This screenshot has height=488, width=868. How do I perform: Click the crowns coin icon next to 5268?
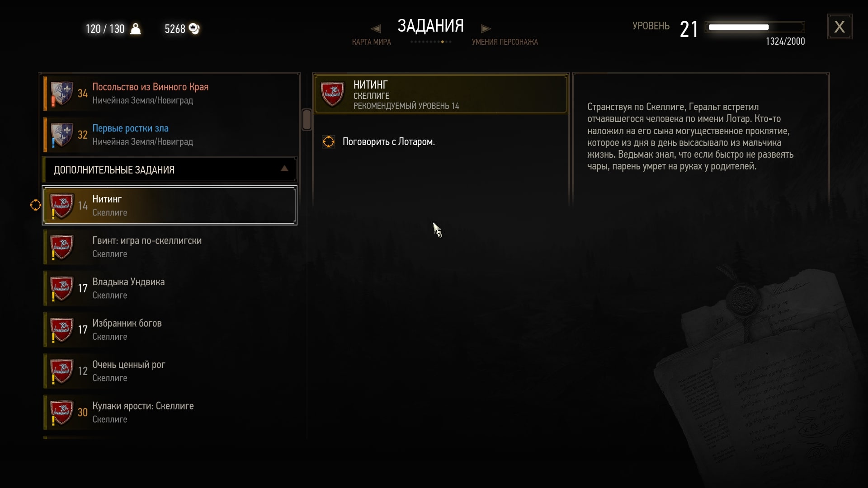tap(194, 29)
